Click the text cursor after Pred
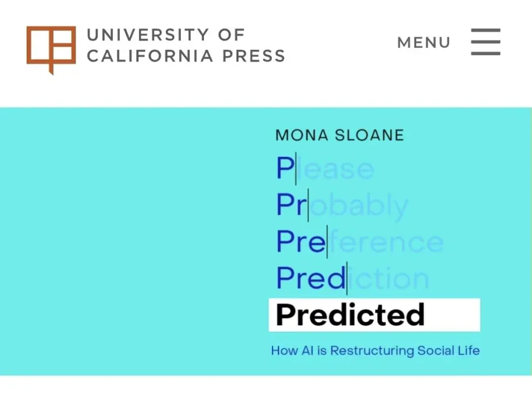 347,279
